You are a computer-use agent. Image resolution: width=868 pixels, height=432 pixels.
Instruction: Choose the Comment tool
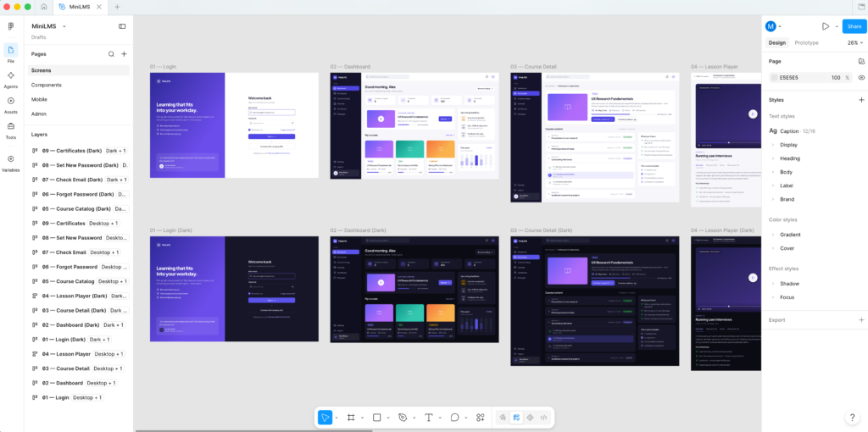point(454,418)
